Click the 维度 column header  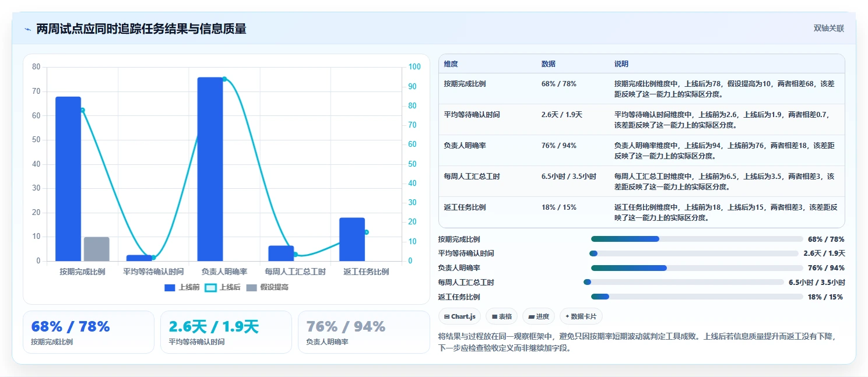pos(451,64)
